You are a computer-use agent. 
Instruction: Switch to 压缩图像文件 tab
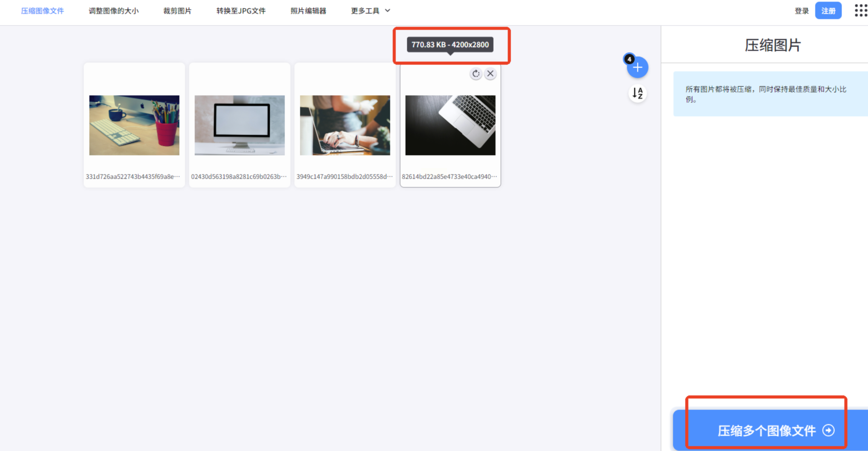(x=43, y=11)
